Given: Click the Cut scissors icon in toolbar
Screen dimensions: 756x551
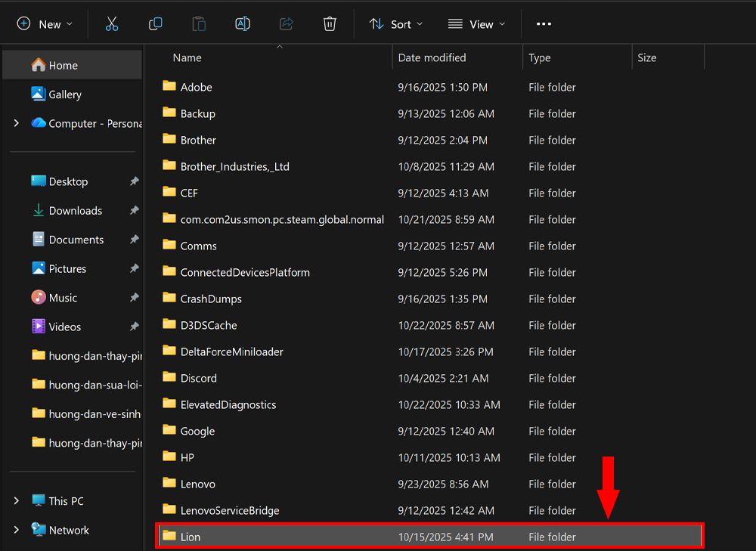Looking at the screenshot, I should tap(112, 24).
